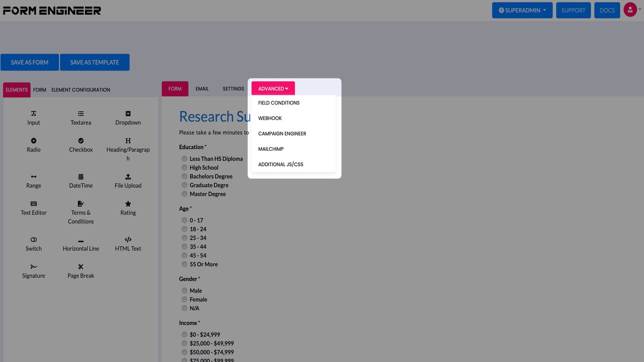
Task: Add a Switch element icon
Action: (34, 239)
